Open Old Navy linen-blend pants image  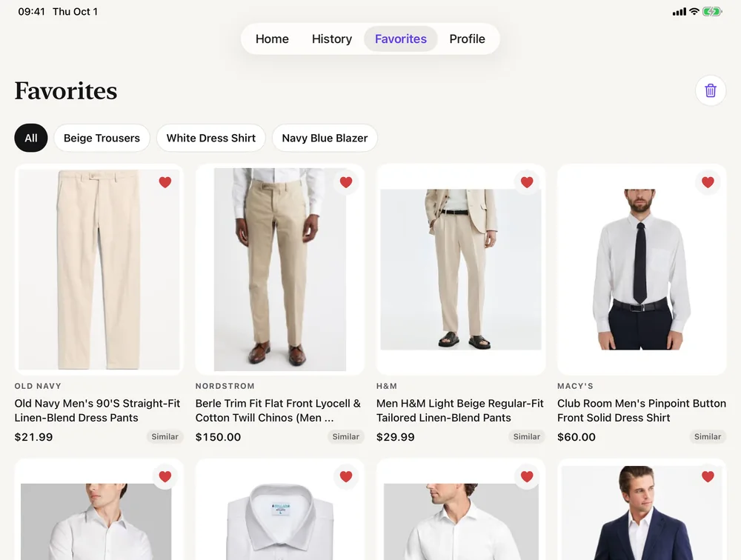coord(99,270)
